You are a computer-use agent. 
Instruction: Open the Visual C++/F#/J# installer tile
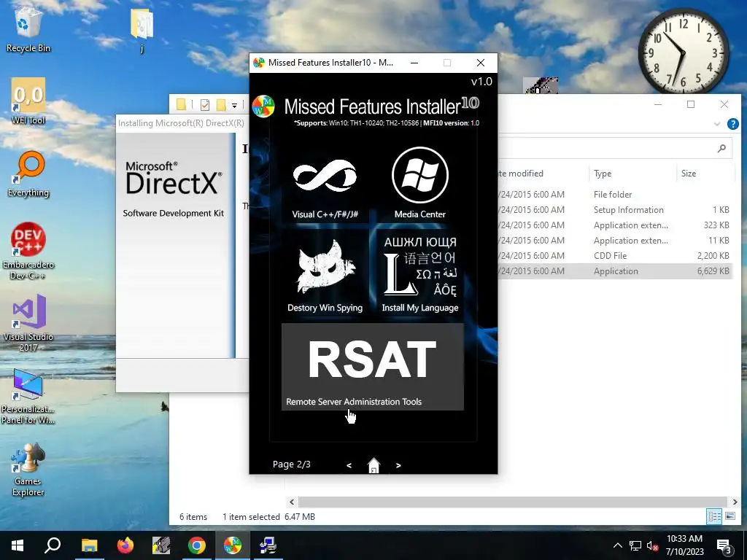click(325, 183)
